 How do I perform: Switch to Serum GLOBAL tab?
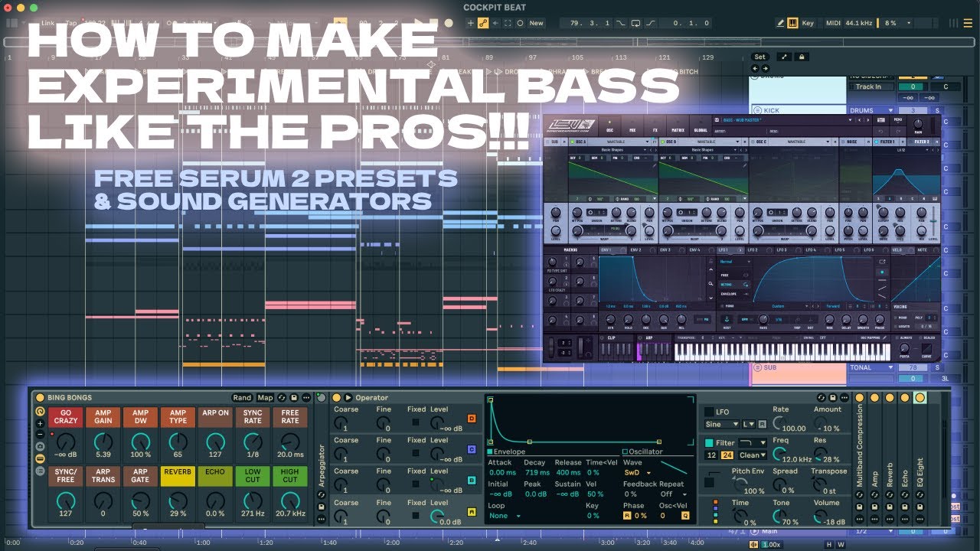coord(700,130)
